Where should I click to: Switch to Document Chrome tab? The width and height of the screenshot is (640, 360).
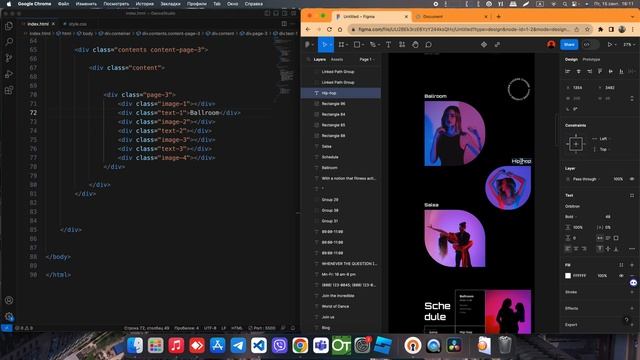451,17
